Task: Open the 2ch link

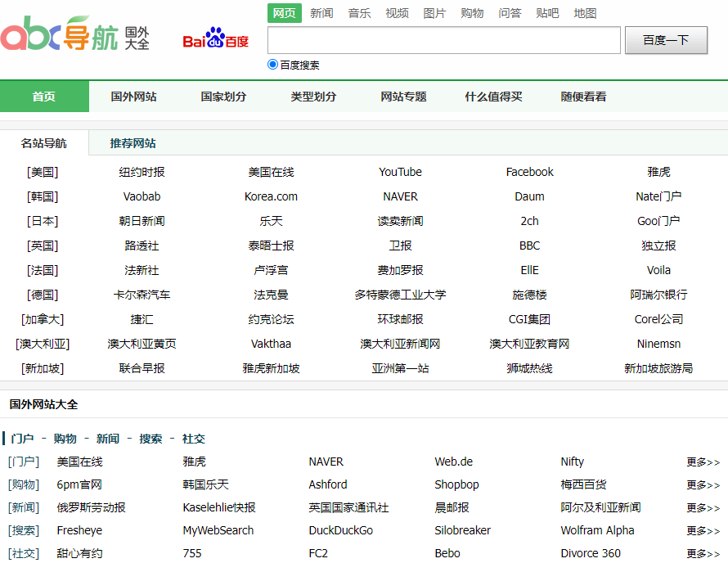Action: (x=530, y=221)
